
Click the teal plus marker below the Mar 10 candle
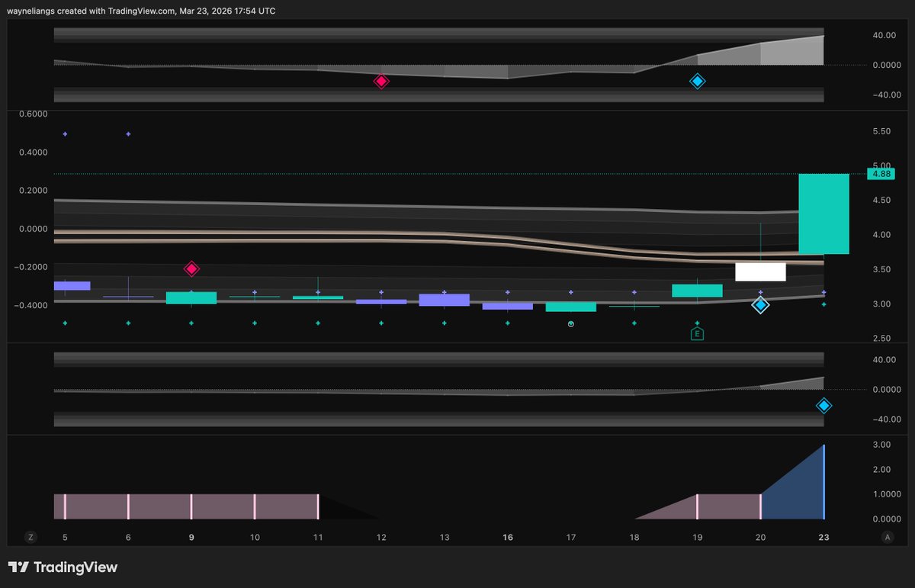tap(255, 323)
